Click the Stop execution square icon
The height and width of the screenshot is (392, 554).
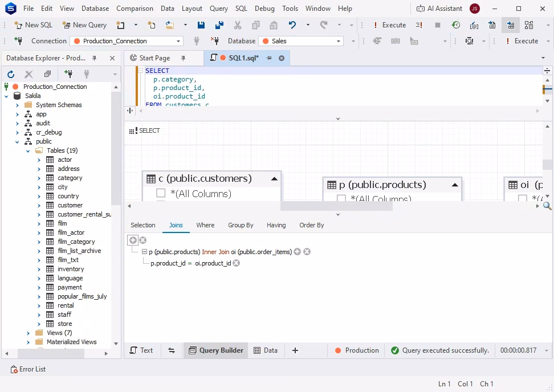(437, 25)
